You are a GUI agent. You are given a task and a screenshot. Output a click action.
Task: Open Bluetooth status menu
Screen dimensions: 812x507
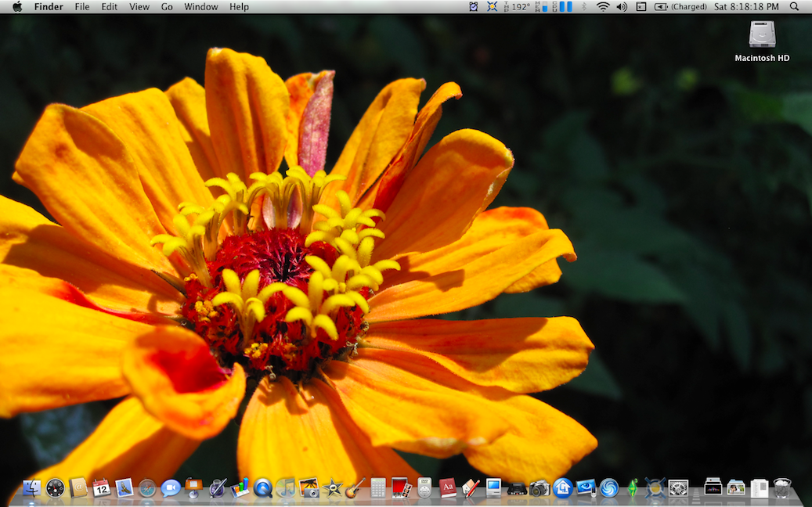coord(584,7)
